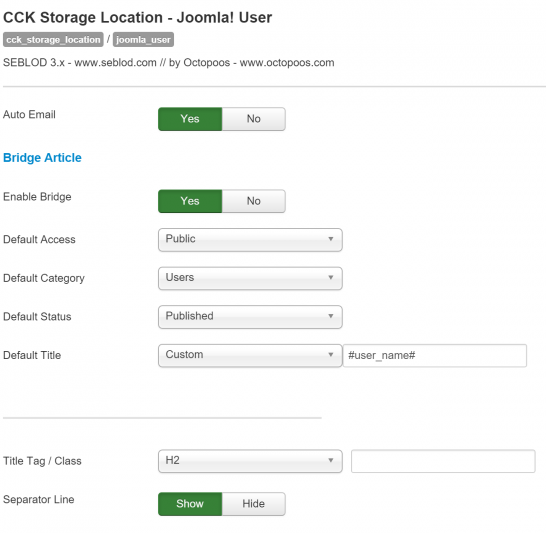Click the joomla_user badge
546x533 pixels.
(143, 40)
